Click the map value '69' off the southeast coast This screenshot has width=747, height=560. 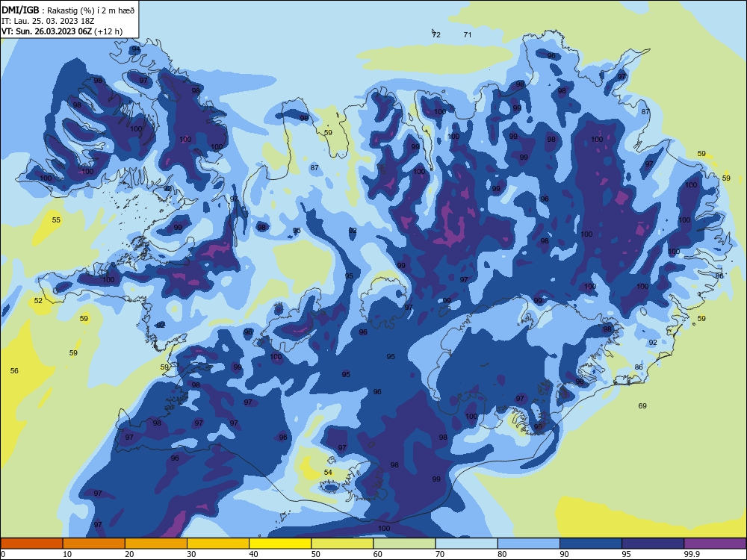[642, 405]
